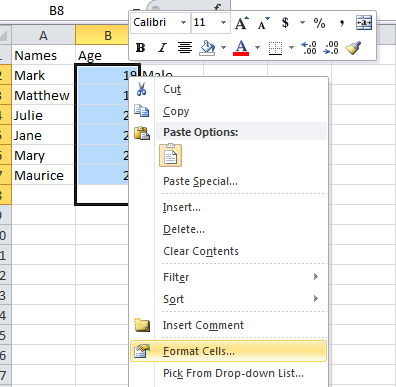Click Increase Decimal icon
Viewport: 396px width, 387px height.
pyautogui.click(x=309, y=48)
